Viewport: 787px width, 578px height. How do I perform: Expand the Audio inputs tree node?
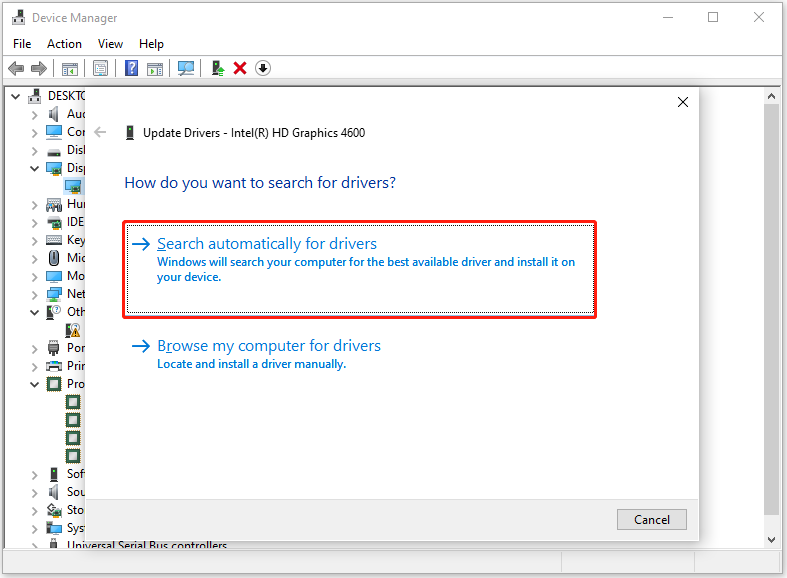point(34,115)
